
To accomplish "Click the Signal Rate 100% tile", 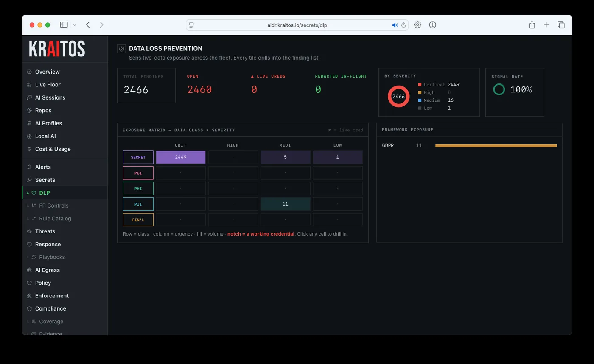I will pos(515,92).
